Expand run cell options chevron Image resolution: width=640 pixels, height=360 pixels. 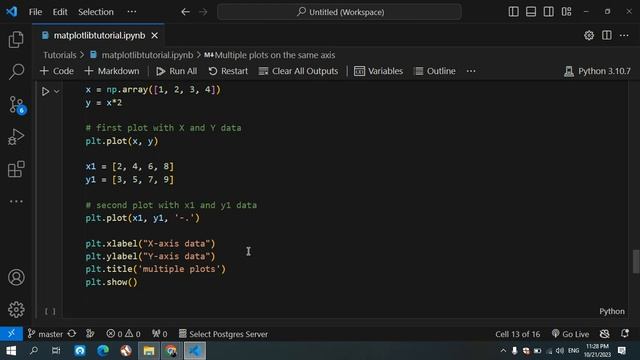[57, 91]
